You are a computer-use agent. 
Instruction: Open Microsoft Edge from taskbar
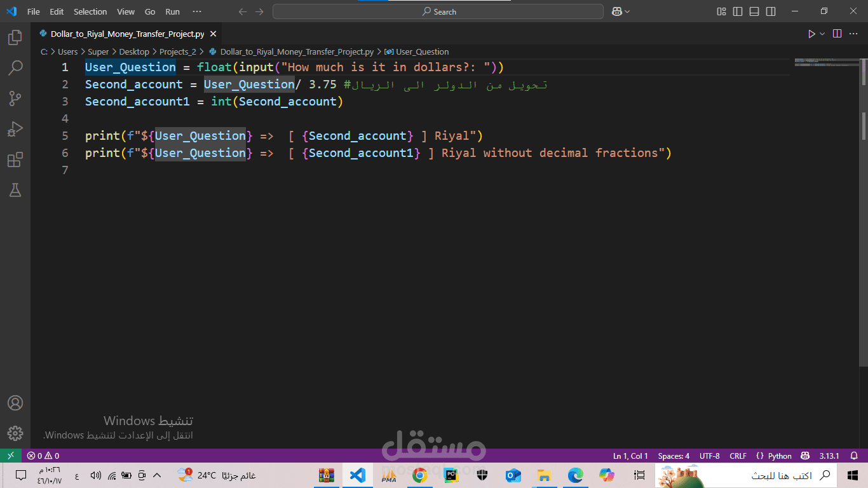click(x=575, y=475)
